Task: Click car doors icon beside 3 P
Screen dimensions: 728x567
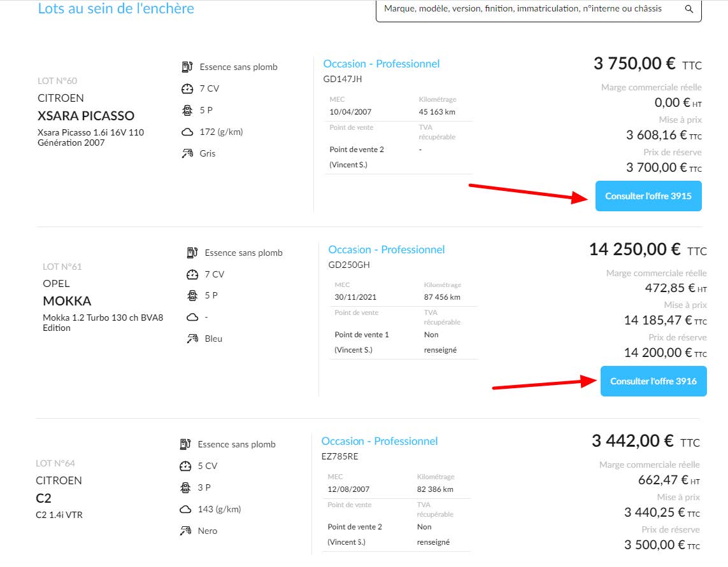Action: (x=185, y=487)
